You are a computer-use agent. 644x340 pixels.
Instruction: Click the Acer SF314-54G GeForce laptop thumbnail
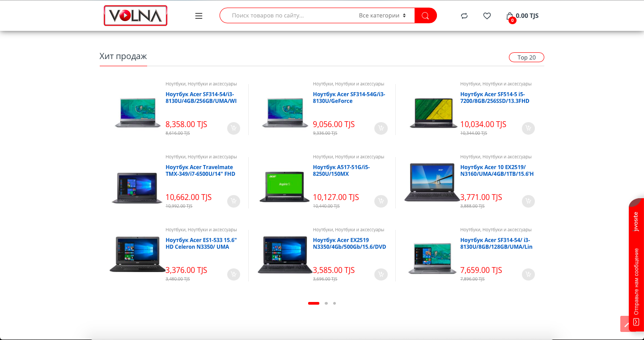[x=284, y=113]
